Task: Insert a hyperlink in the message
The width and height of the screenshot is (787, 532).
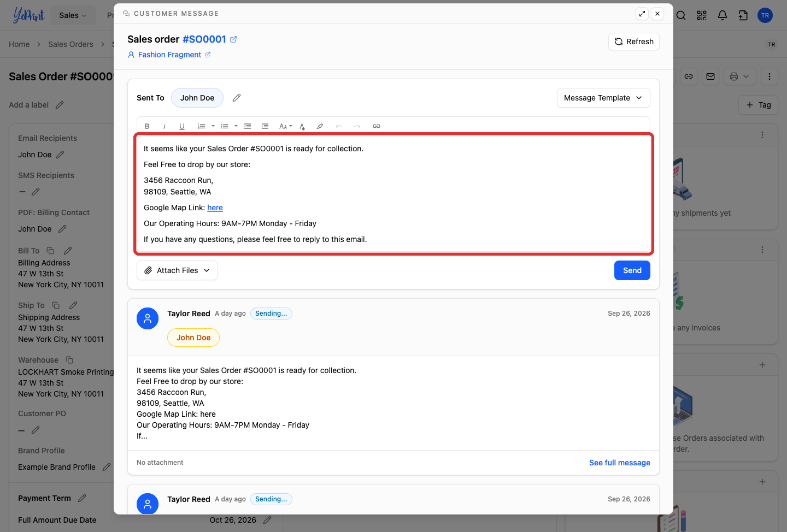Action: tap(377, 126)
